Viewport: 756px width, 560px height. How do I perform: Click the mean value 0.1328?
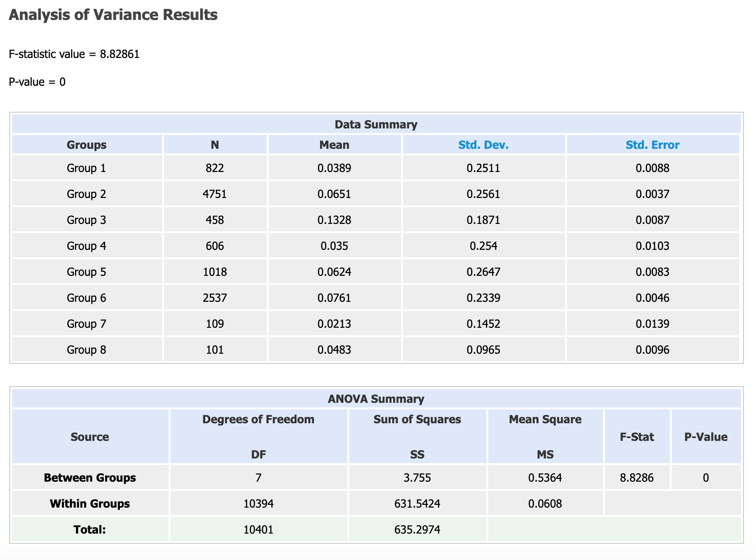click(334, 220)
